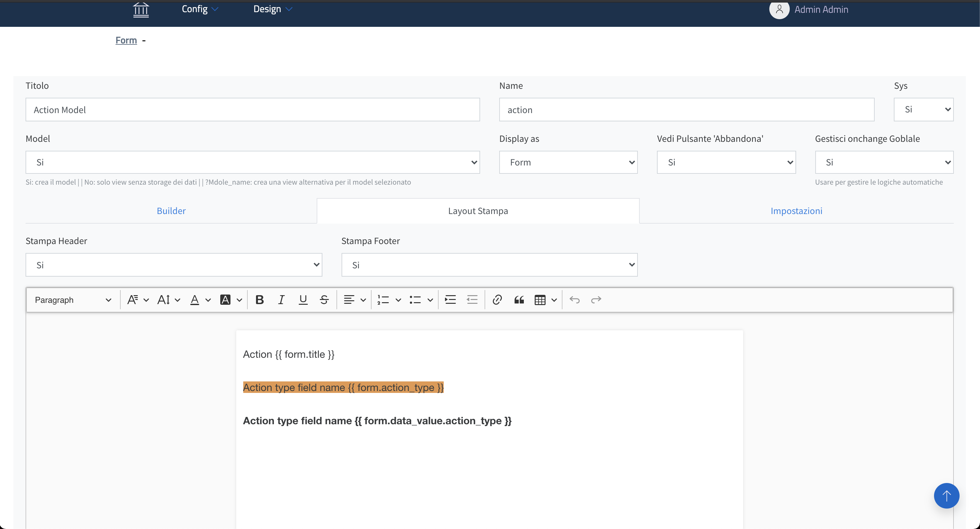Apply italic formatting
This screenshot has width=980, height=529.
(281, 300)
